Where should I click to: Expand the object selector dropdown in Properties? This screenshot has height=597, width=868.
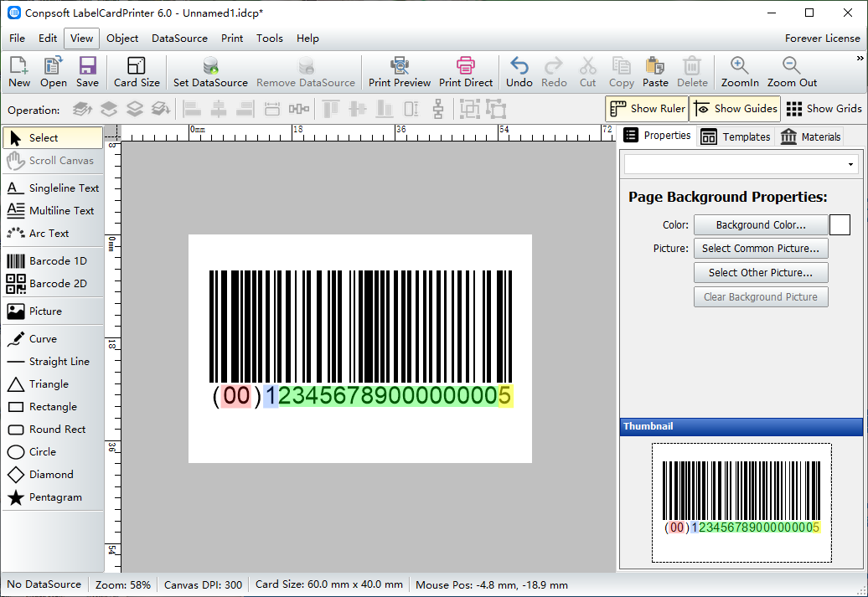851,164
